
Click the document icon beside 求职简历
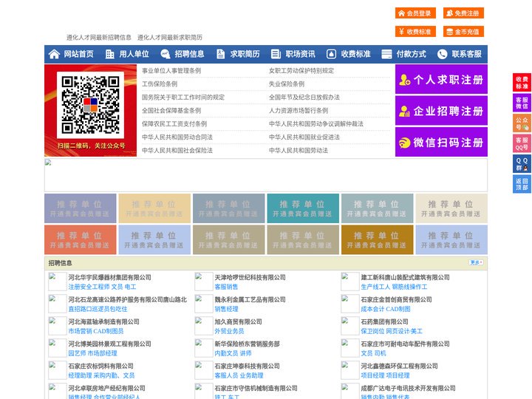[220, 54]
